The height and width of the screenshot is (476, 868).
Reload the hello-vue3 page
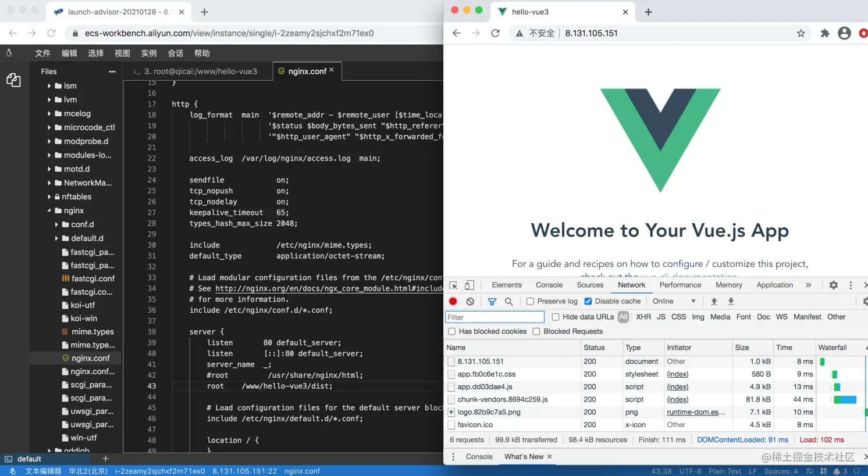(495, 33)
